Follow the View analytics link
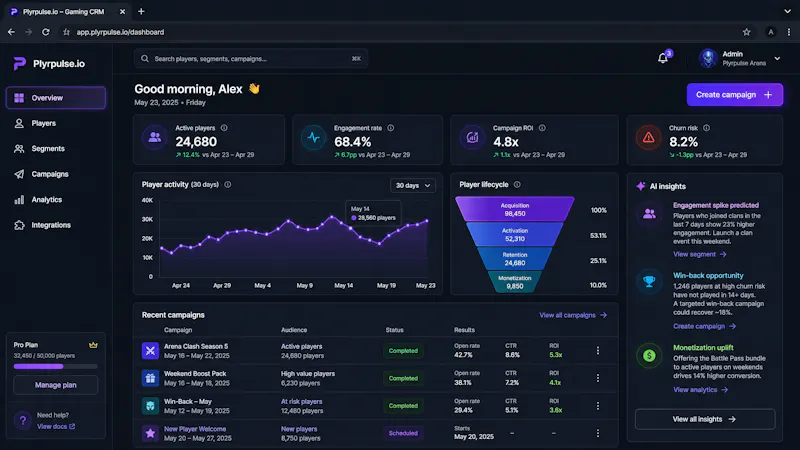 coord(701,390)
